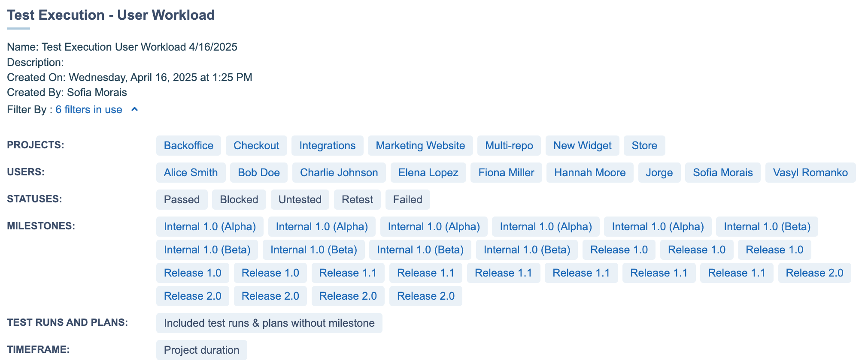
Task: Open the New Widget project
Action: coord(582,146)
